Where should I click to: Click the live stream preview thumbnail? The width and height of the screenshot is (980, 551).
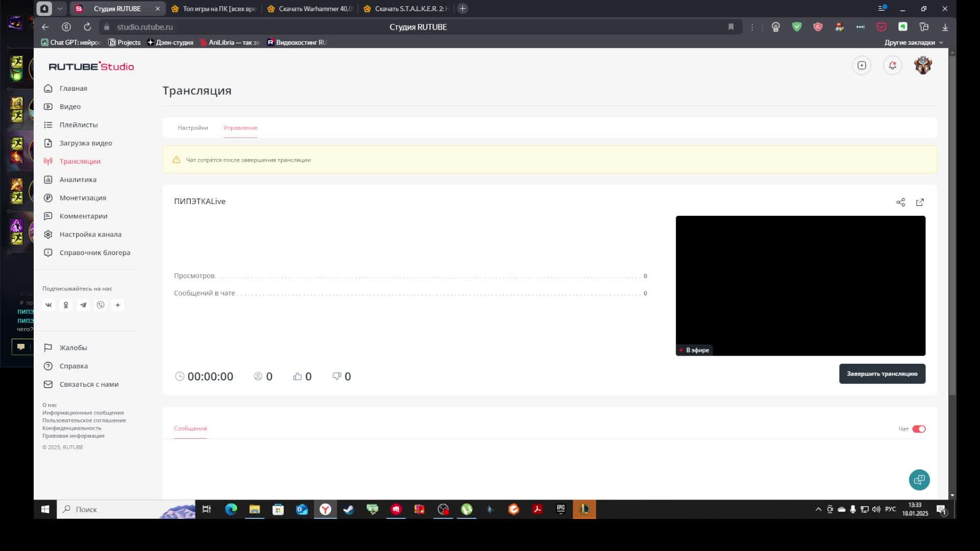tap(800, 286)
